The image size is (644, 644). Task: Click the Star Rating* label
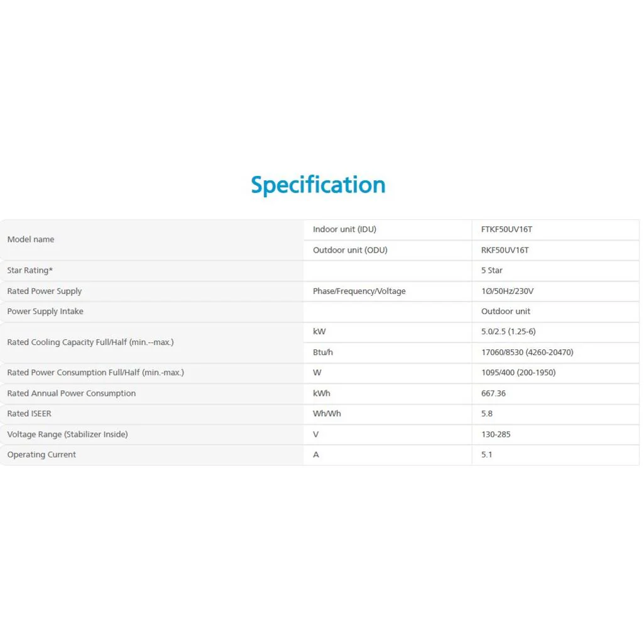(30, 270)
